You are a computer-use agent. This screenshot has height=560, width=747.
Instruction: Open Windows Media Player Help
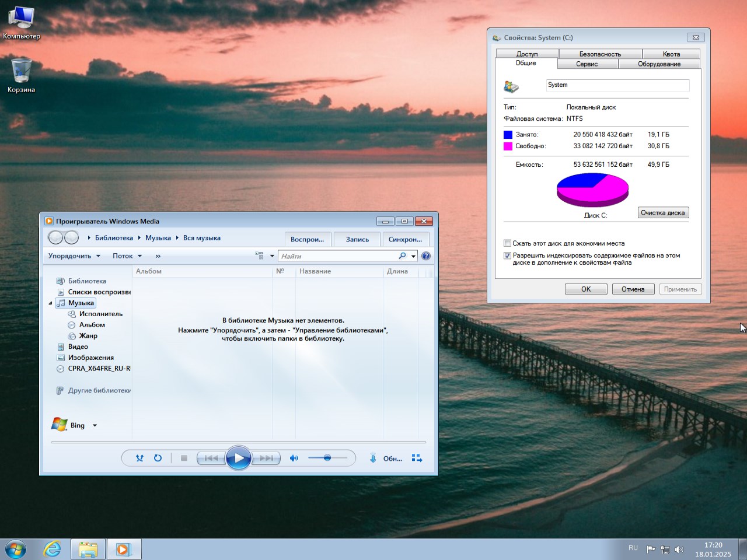point(425,256)
